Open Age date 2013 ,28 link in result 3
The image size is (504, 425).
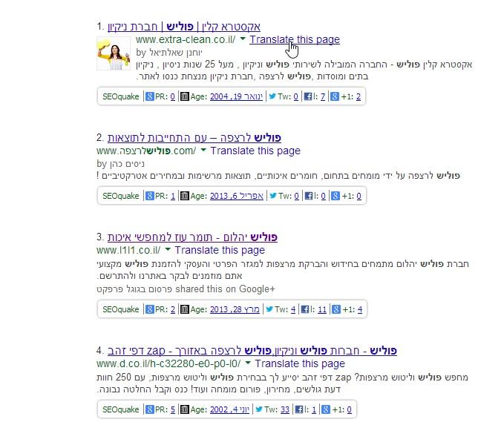tap(235, 309)
